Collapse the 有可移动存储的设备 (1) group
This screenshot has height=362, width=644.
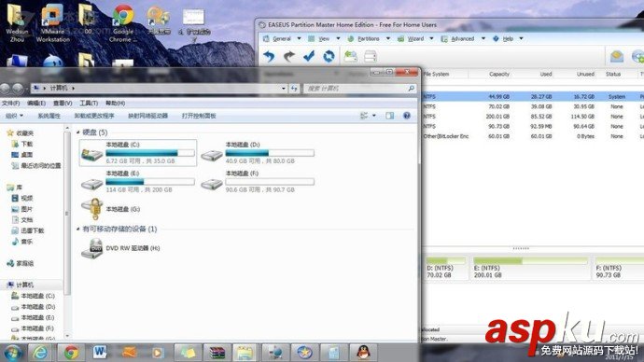(x=78, y=229)
